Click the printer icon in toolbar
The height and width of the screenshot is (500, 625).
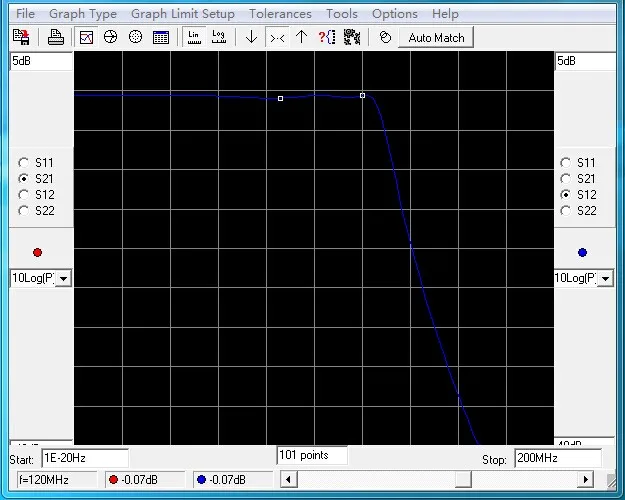click(x=56, y=37)
